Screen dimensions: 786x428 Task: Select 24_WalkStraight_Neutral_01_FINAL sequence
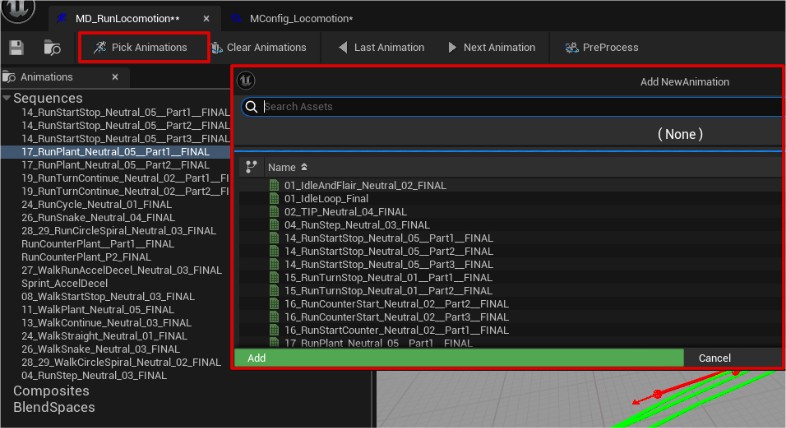[x=104, y=336]
